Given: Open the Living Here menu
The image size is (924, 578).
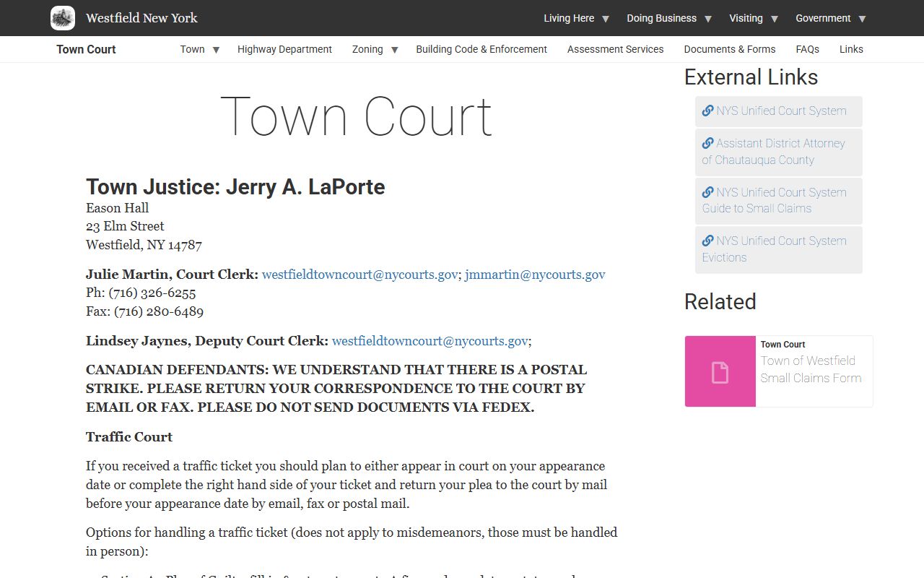Looking at the screenshot, I should point(569,18).
